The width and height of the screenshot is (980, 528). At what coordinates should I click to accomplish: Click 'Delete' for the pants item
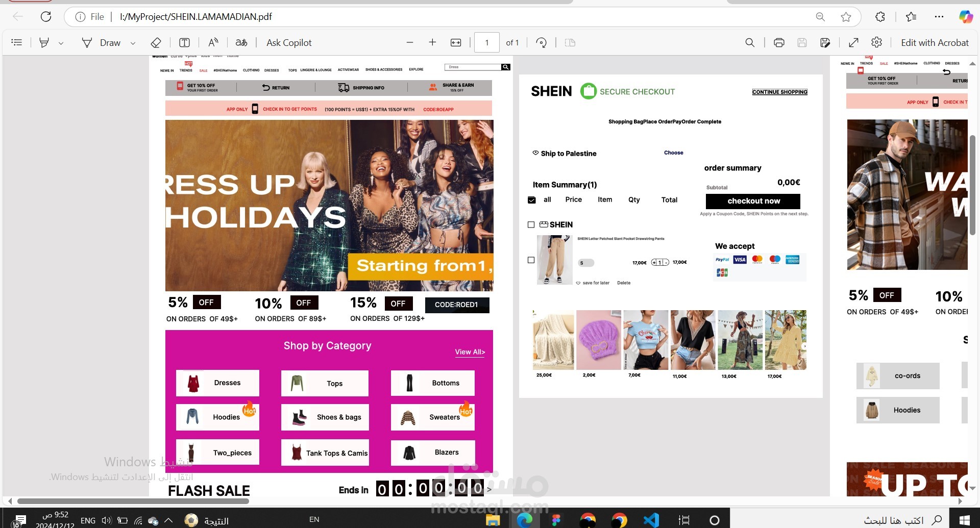pos(624,283)
